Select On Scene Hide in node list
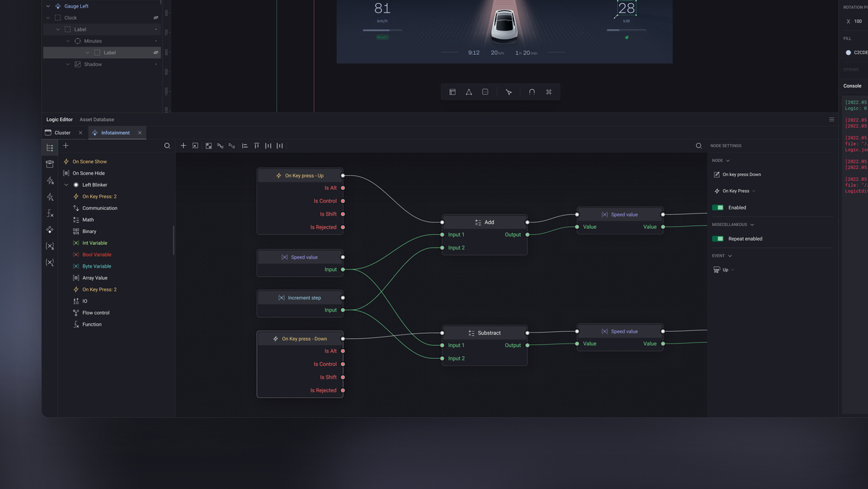This screenshot has height=489, width=868. tap(89, 173)
